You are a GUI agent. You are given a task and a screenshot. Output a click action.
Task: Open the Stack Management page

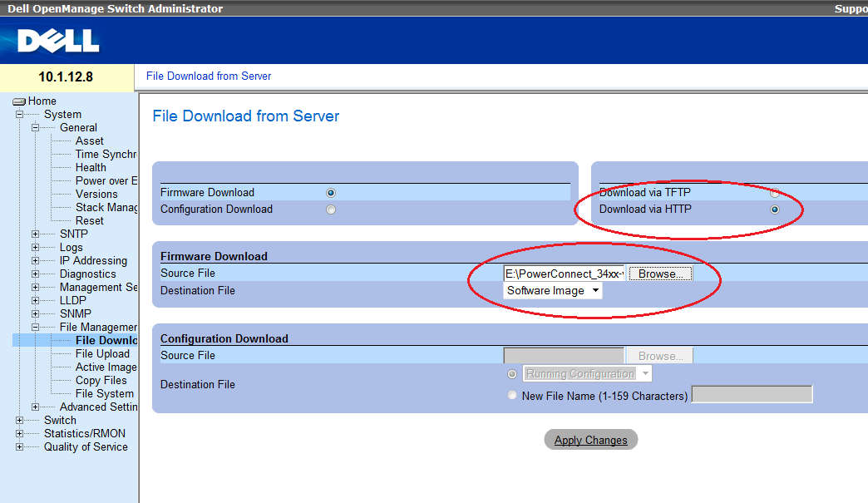(106, 208)
